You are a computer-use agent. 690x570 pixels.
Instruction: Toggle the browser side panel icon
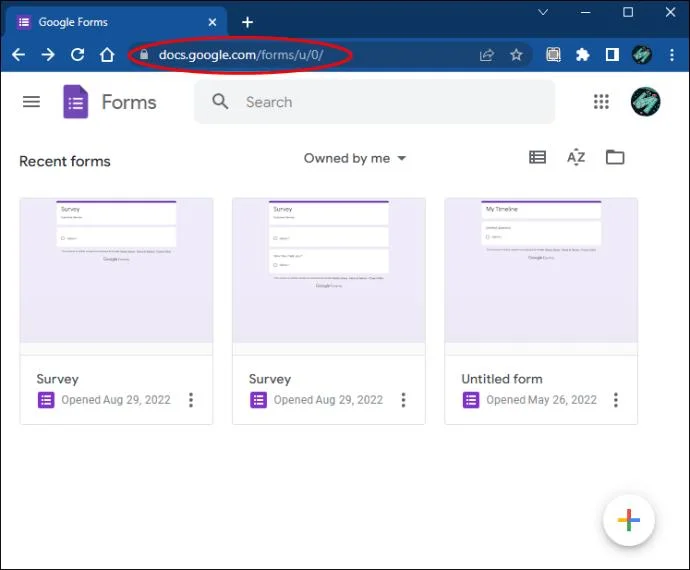(x=612, y=55)
